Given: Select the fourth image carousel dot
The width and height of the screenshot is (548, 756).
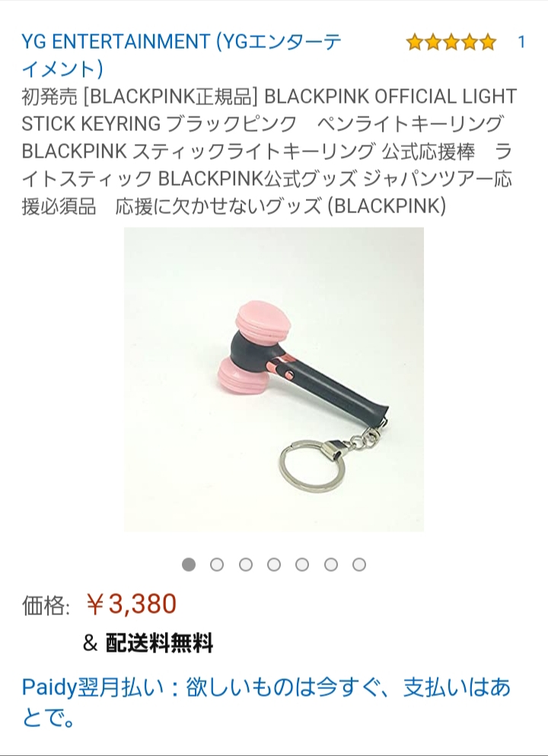Looking at the screenshot, I should point(274,564).
